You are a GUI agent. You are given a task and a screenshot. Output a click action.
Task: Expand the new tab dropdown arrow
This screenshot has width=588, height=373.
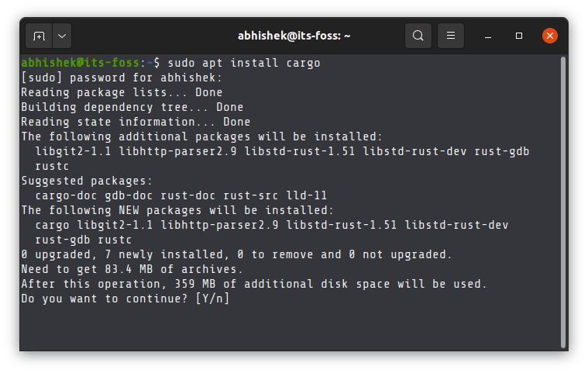point(61,36)
